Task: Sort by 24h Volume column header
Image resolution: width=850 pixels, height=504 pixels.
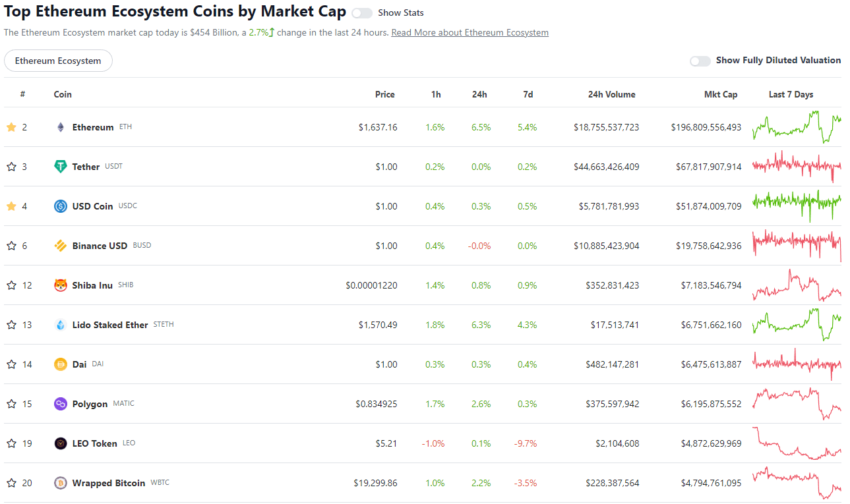Action: coord(612,94)
